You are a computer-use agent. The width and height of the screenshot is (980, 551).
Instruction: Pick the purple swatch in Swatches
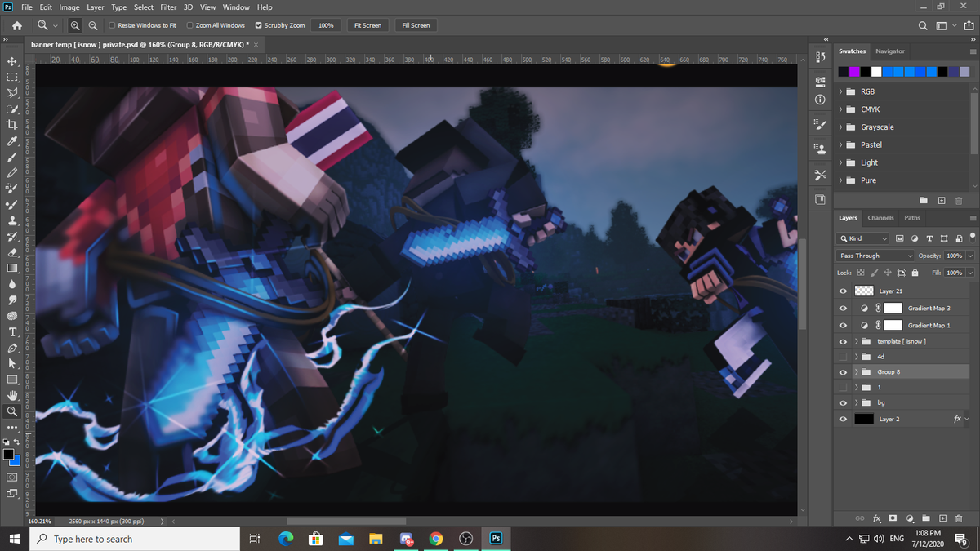(854, 71)
